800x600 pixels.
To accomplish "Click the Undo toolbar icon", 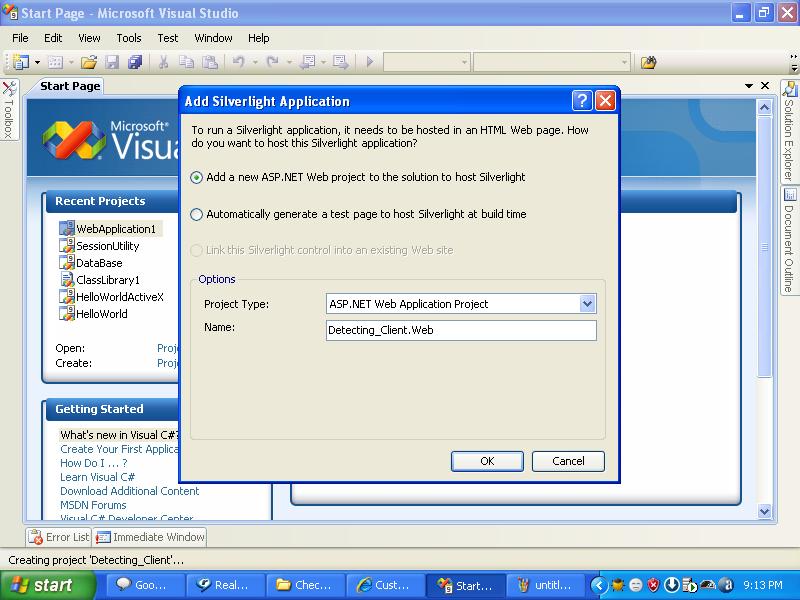I will click(x=238, y=62).
